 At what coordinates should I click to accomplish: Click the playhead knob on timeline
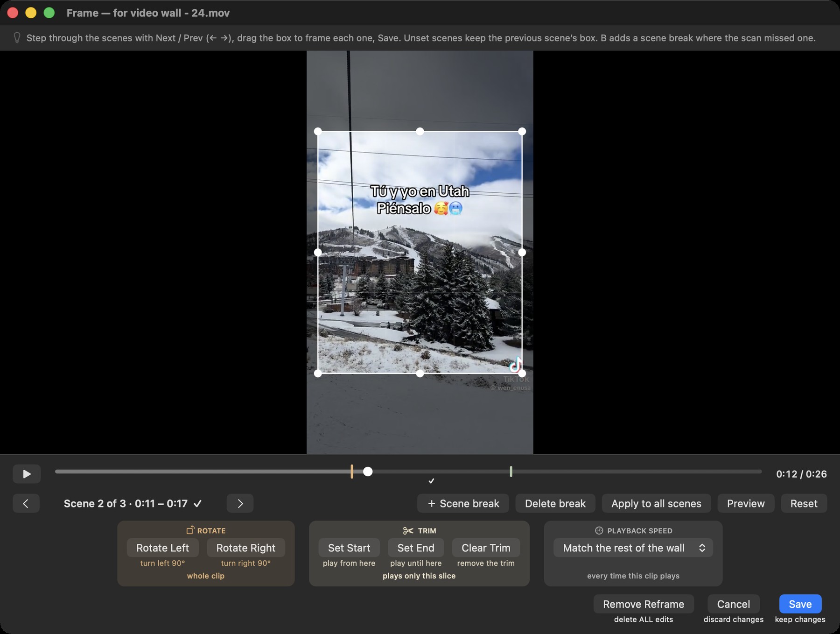pos(368,472)
